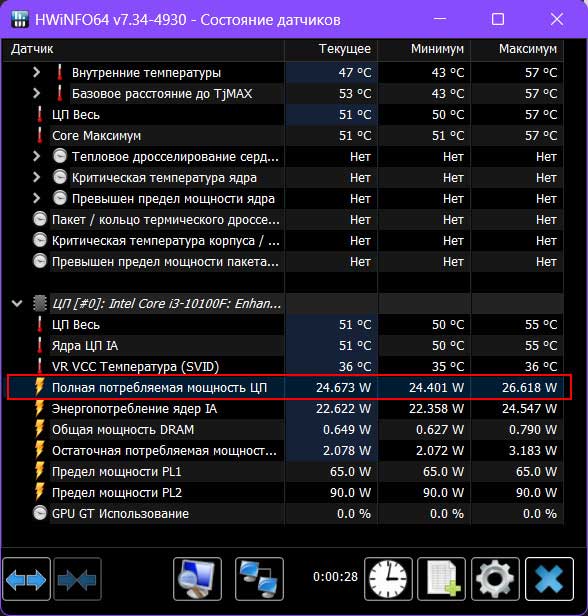Screen dimensions: 588x616
Task: Click the Текущее column header
Action: point(331,49)
